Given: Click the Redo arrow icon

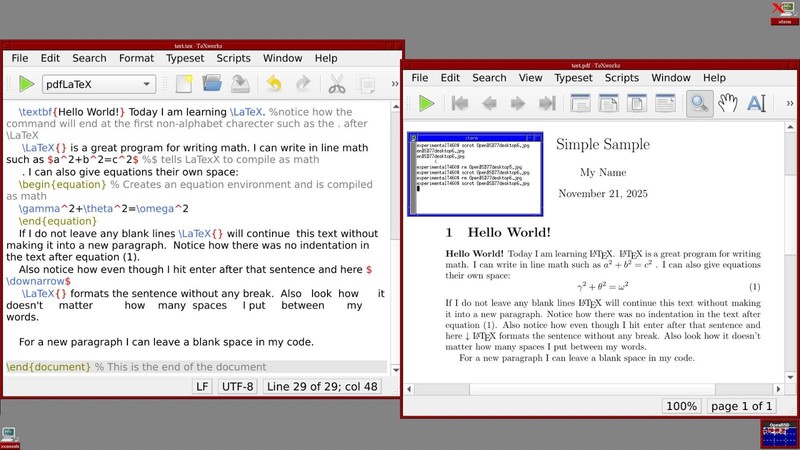Looking at the screenshot, I should [303, 84].
